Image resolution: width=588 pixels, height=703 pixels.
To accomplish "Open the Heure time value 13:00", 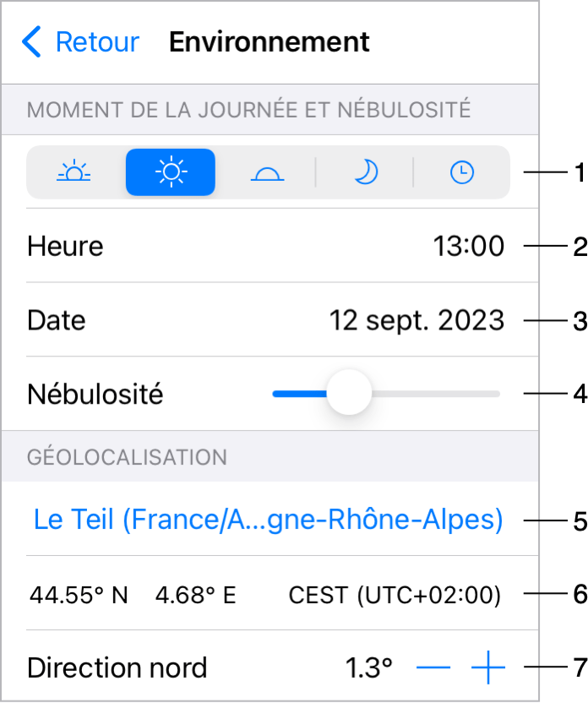I will pyautogui.click(x=469, y=246).
